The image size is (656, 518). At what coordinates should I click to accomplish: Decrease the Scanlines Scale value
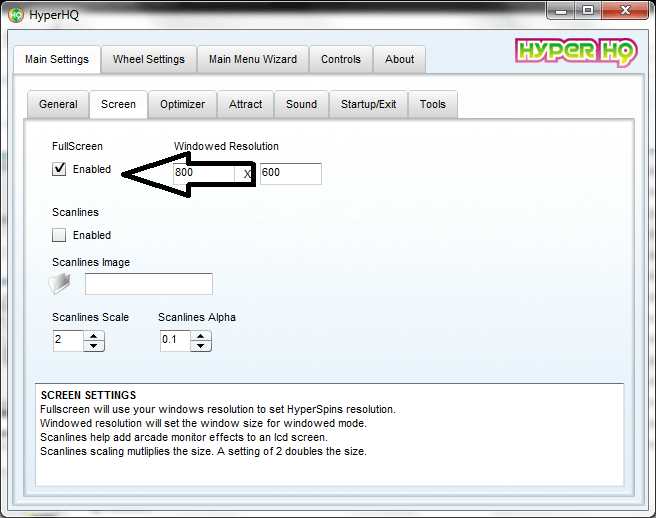(94, 346)
